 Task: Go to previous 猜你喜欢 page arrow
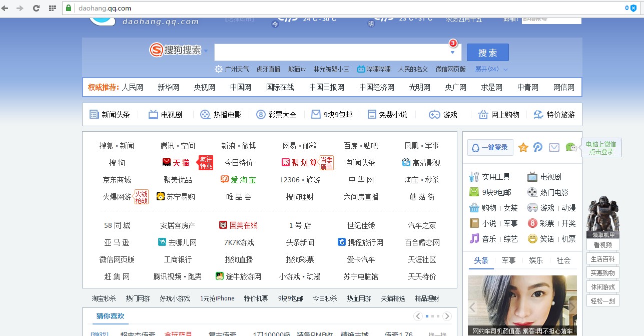click(418, 316)
